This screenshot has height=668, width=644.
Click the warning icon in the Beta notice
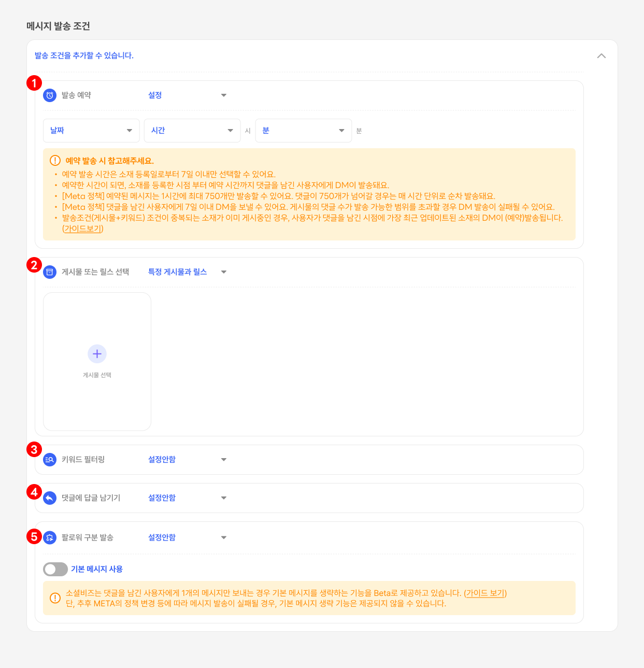[55, 598]
